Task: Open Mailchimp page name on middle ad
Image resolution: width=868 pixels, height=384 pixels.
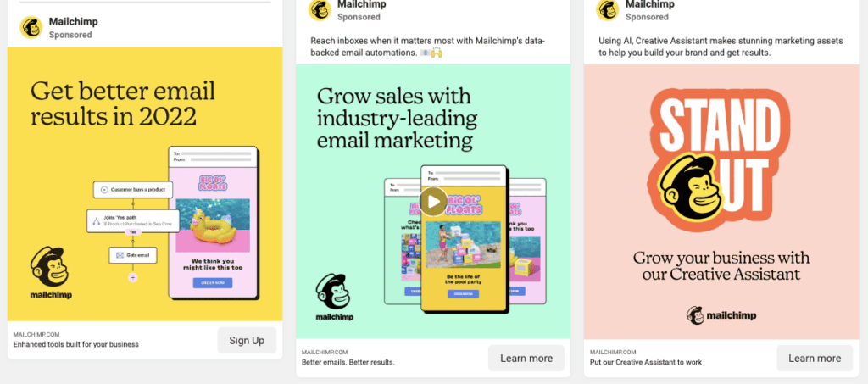Action: [361, 4]
